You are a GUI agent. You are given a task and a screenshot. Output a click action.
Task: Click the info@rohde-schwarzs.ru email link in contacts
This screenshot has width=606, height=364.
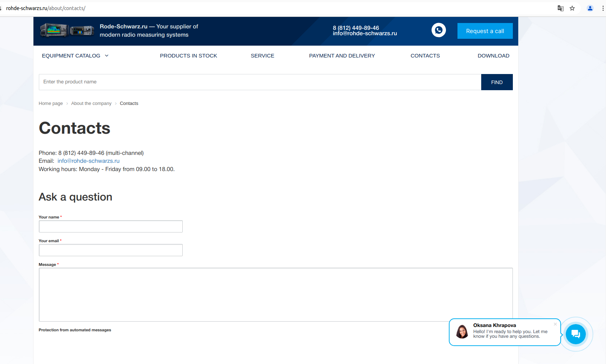pyautogui.click(x=88, y=161)
